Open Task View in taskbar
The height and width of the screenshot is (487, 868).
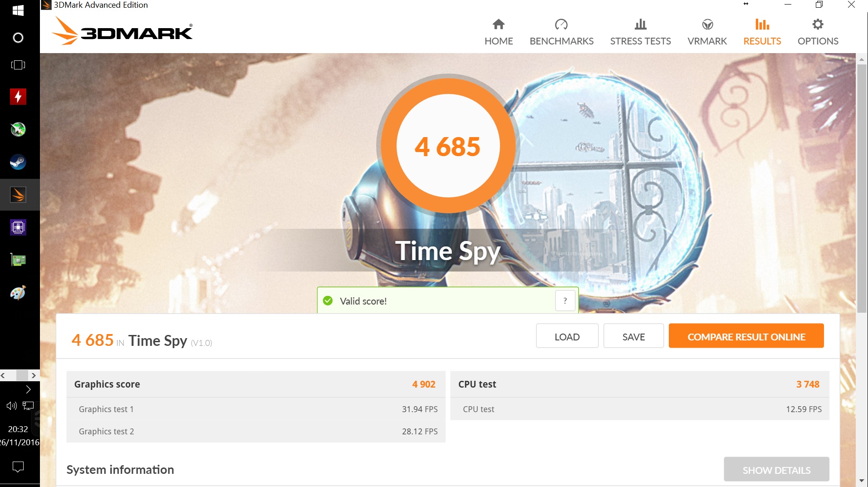pos(18,65)
